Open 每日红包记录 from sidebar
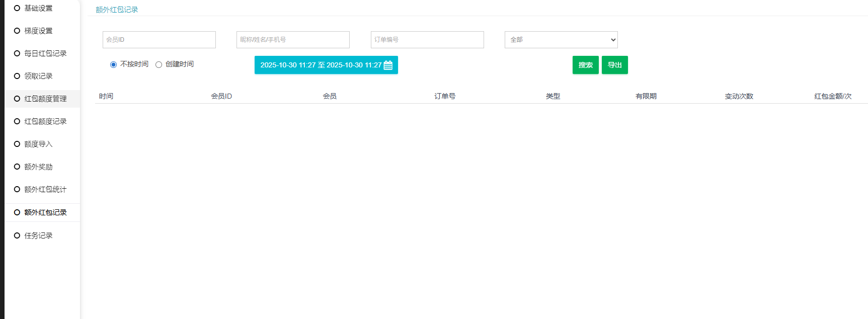This screenshot has width=868, height=319. point(45,53)
